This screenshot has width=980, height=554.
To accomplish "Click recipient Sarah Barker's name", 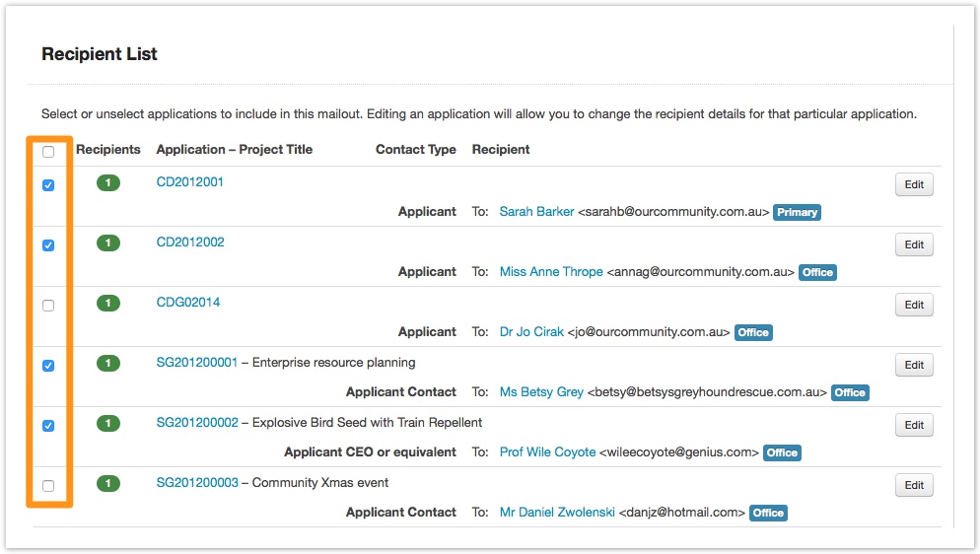I will [x=536, y=212].
